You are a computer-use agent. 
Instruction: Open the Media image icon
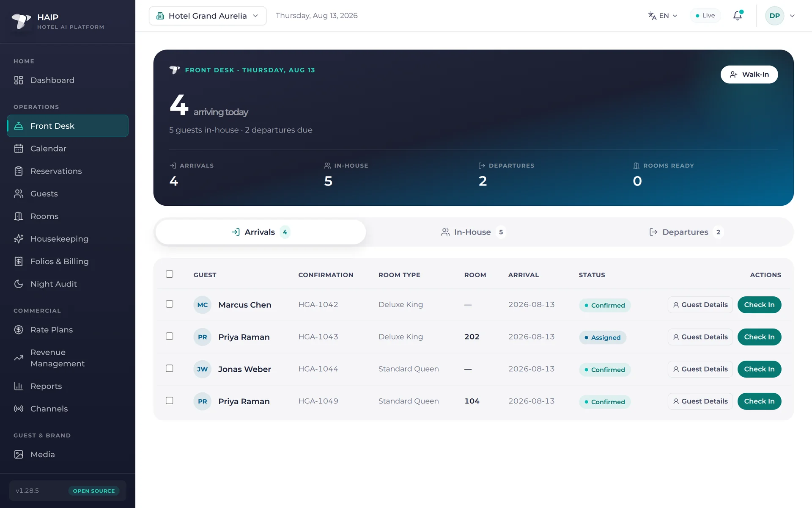click(x=19, y=455)
